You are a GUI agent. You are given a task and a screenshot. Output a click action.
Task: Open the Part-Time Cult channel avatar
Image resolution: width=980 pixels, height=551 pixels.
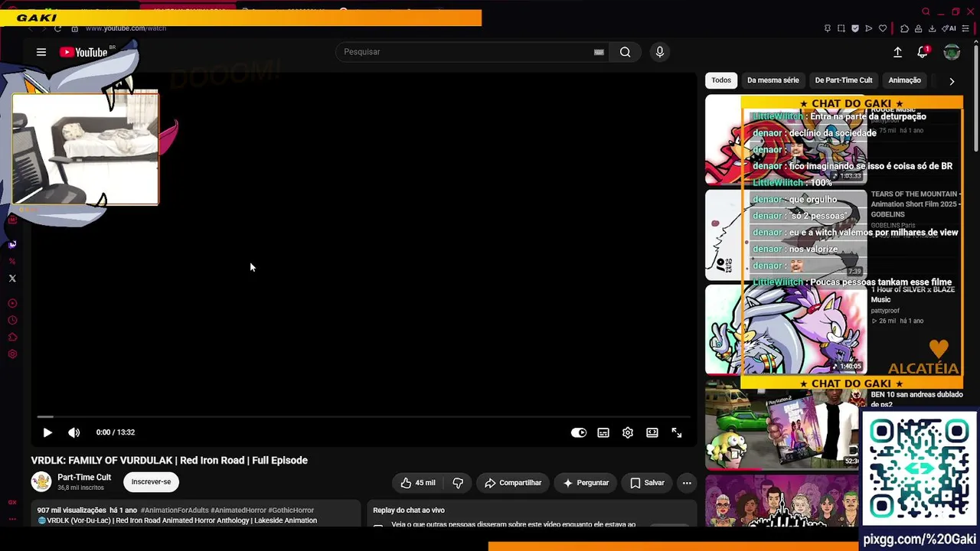[x=41, y=482]
